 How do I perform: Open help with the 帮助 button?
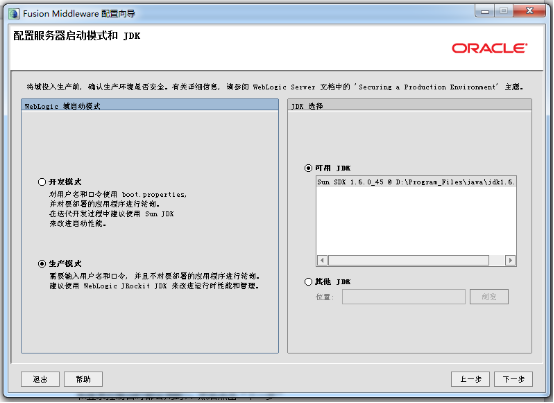click(83, 379)
